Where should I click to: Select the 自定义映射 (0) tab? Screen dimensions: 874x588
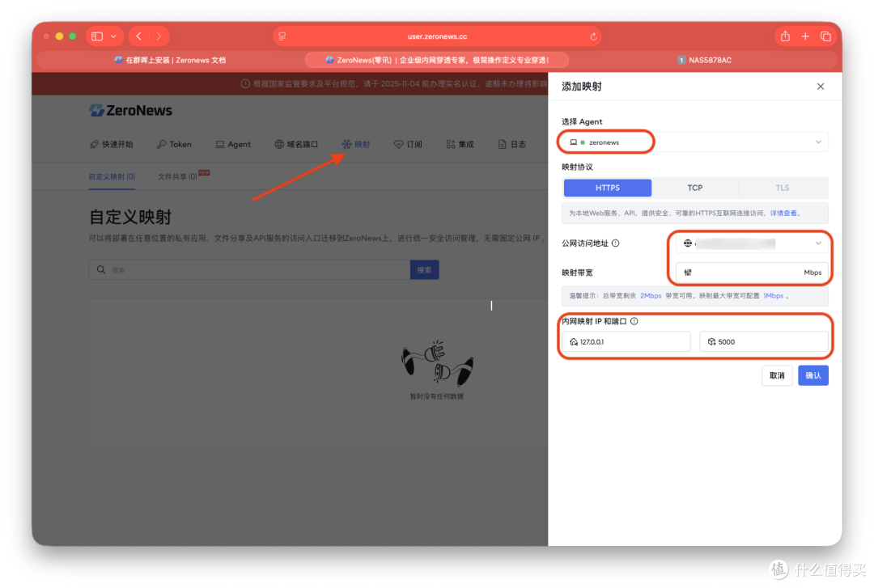[112, 176]
